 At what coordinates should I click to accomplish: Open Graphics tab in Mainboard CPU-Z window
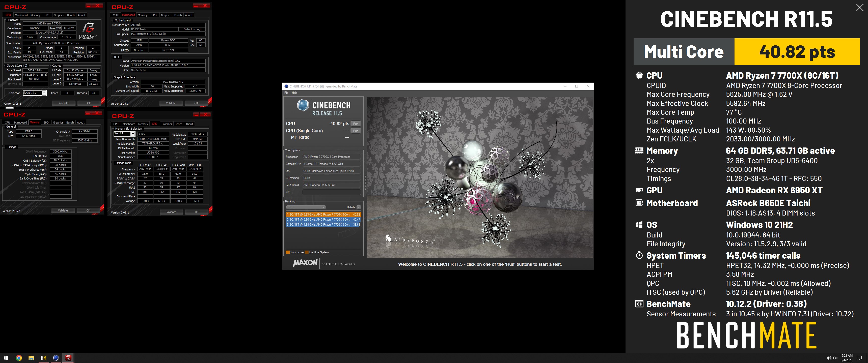pos(166,15)
